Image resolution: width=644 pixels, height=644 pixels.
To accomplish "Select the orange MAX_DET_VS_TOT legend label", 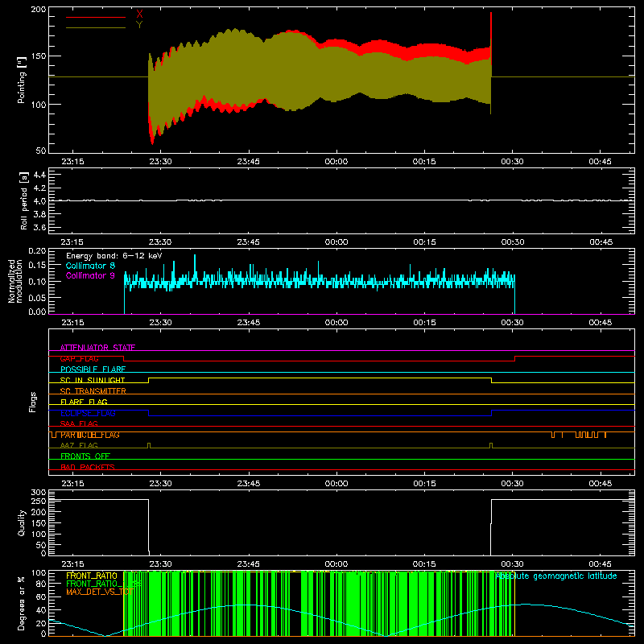I will point(100,592).
